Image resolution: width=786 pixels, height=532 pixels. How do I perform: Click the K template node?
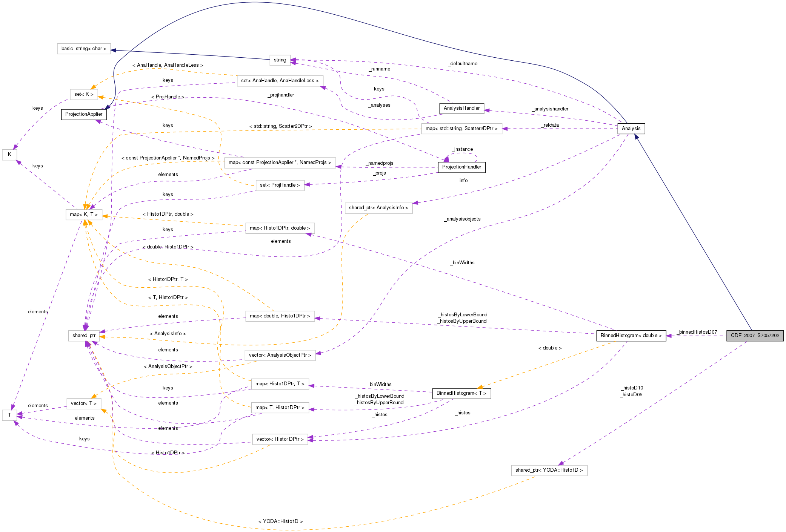pyautogui.click(x=9, y=155)
